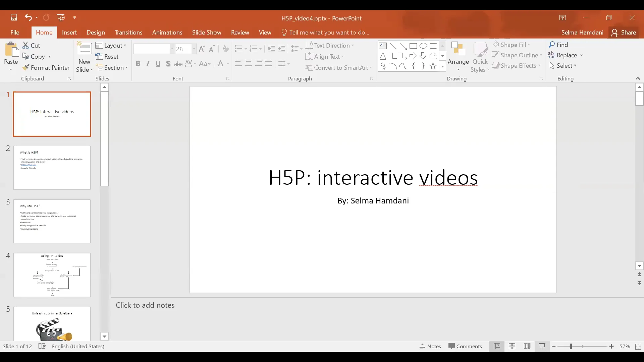The width and height of the screenshot is (644, 362).
Task: Select slide 2 thumbnail 'What is H5P?'
Action: (52, 168)
